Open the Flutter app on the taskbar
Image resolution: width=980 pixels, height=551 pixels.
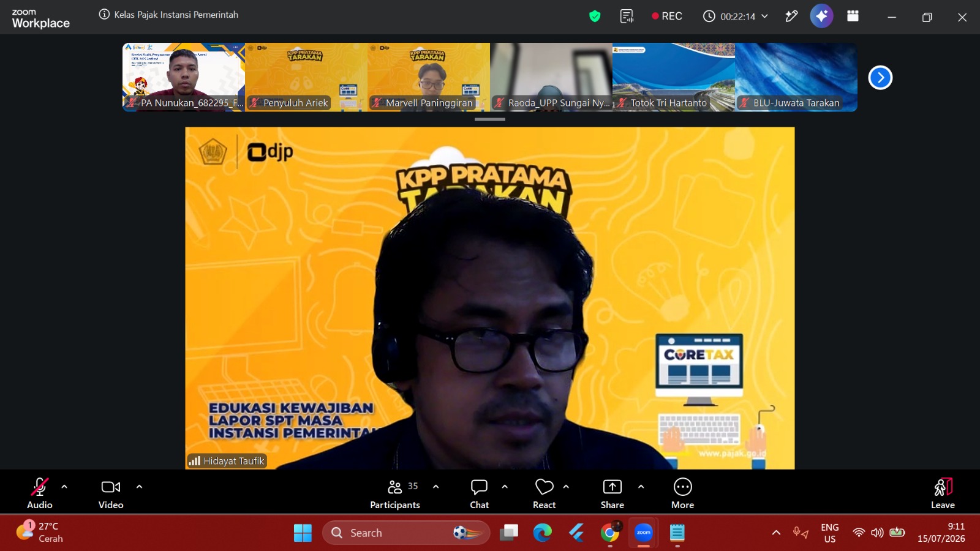coord(576,533)
